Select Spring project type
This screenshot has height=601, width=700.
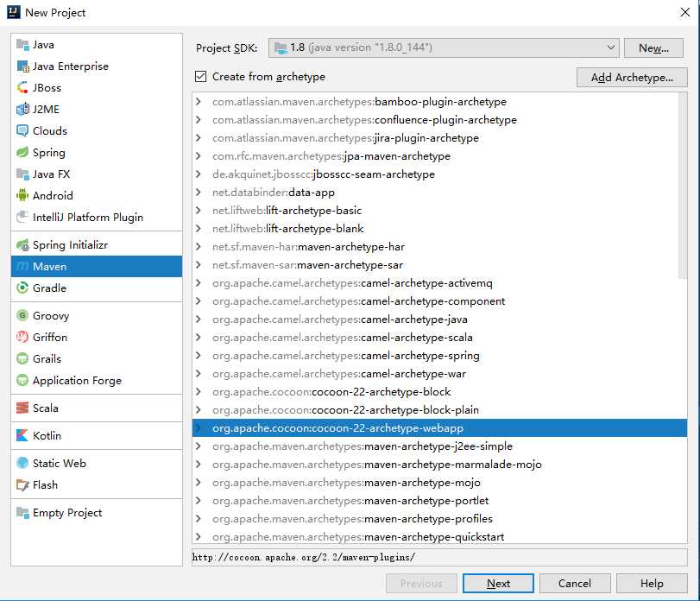[x=97, y=152]
